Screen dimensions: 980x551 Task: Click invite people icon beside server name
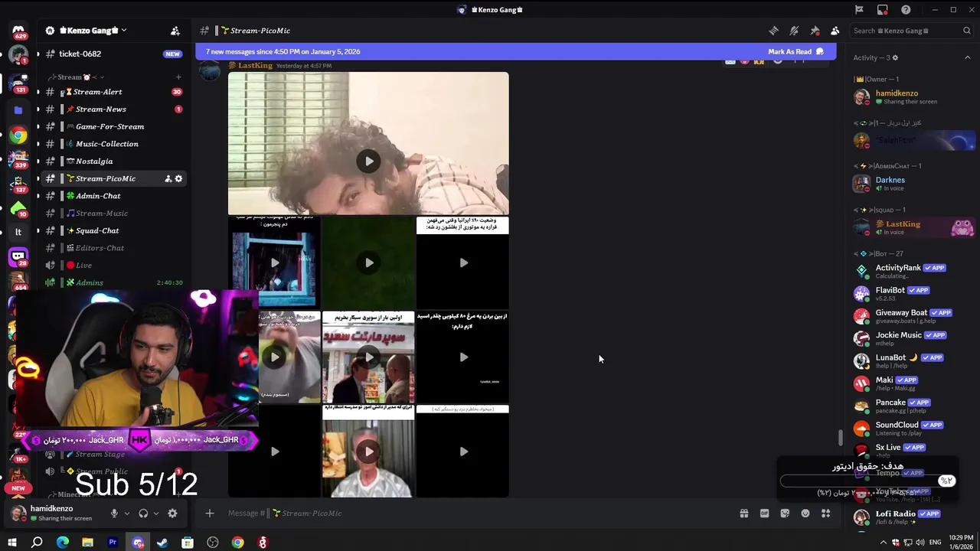point(175,31)
